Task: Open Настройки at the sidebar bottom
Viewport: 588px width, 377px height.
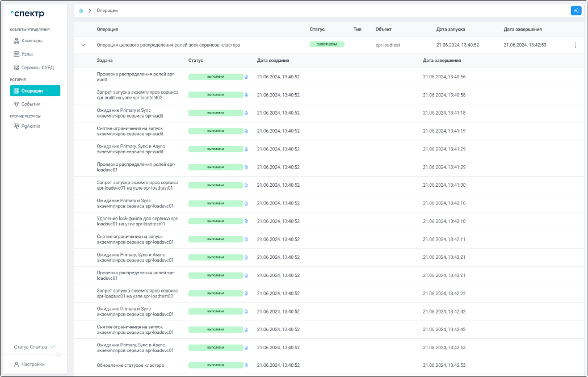Action: (32, 364)
